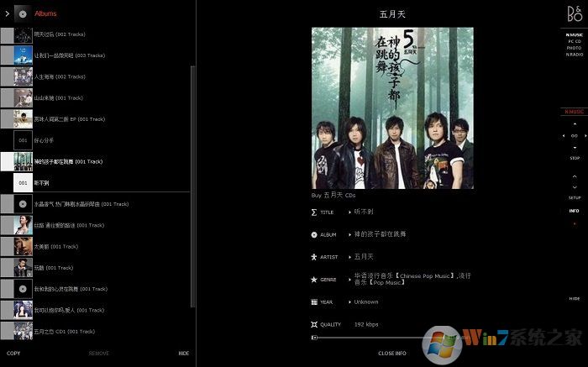Switch to PC CD source
The image size is (588, 367).
click(575, 42)
